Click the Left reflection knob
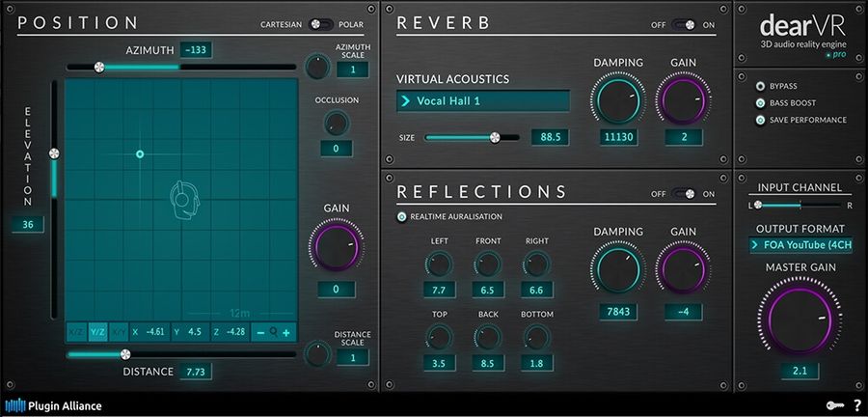 click(x=439, y=264)
